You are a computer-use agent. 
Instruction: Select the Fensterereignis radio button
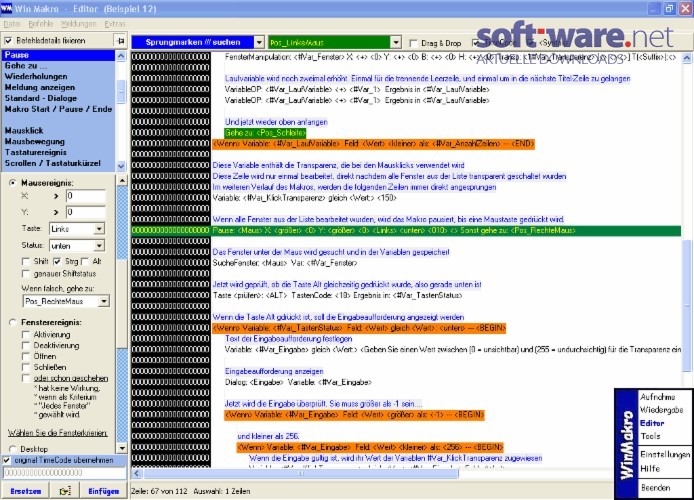(13, 322)
